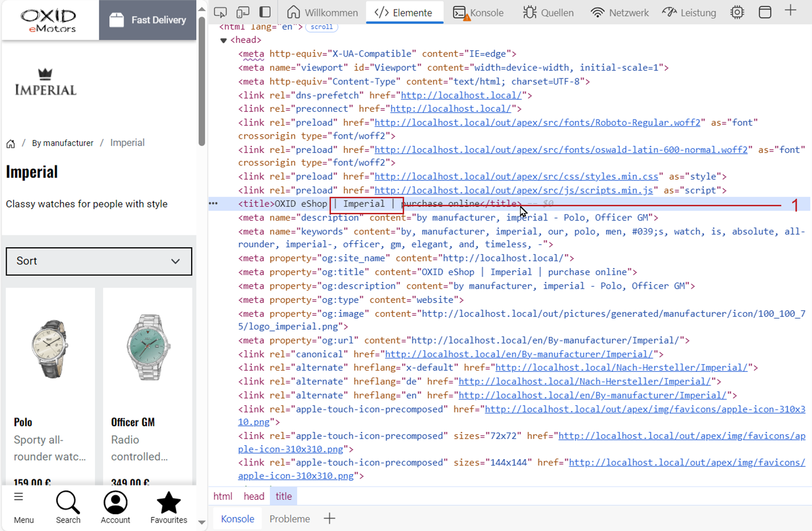This screenshot has height=531, width=812.
Task: Add drawer tool with plus icon
Action: [330, 518]
